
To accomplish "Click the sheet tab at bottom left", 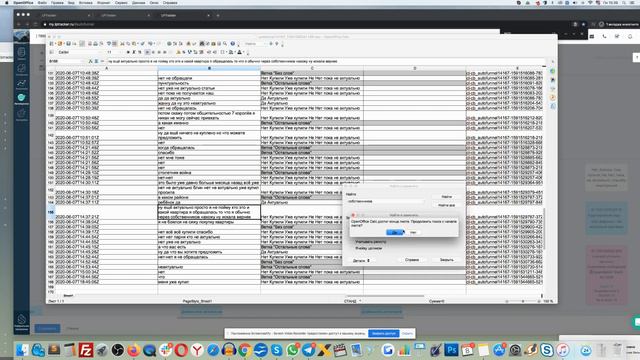I will [68, 295].
